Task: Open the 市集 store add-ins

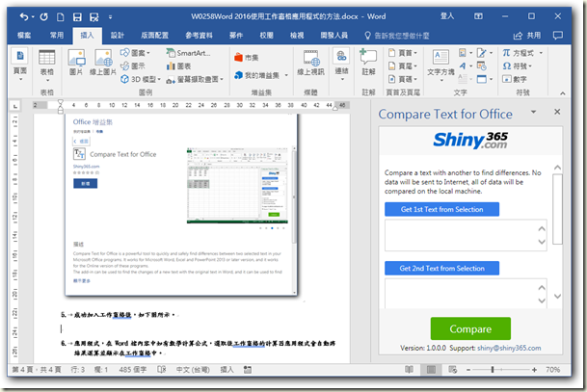Action: click(247, 57)
